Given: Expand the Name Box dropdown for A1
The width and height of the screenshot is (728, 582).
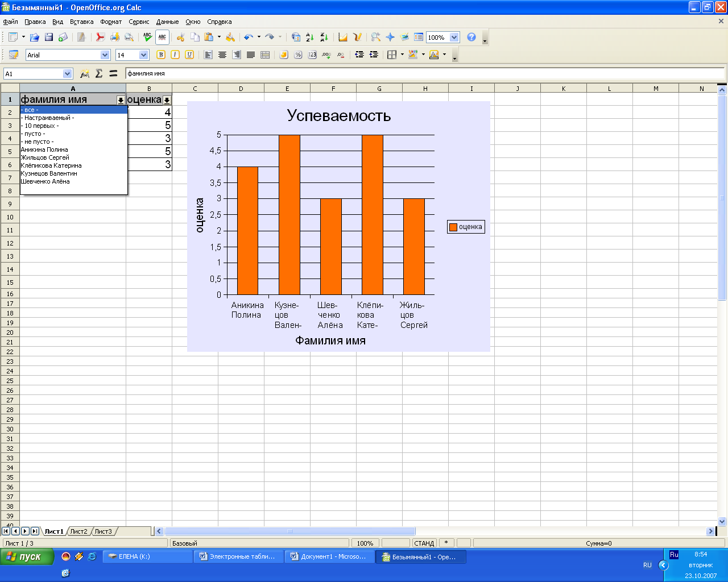Looking at the screenshot, I should pos(68,74).
